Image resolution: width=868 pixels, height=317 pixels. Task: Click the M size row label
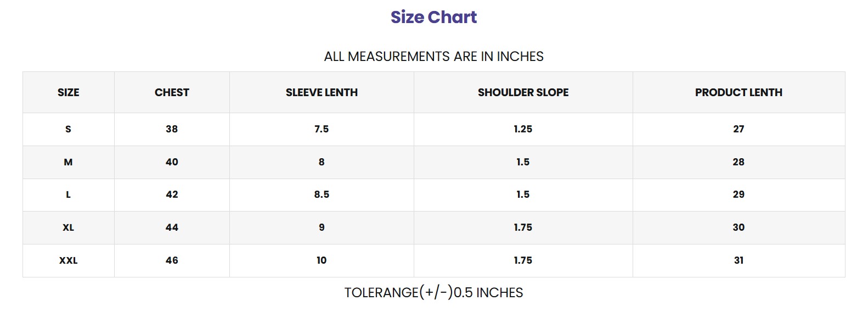(x=68, y=162)
